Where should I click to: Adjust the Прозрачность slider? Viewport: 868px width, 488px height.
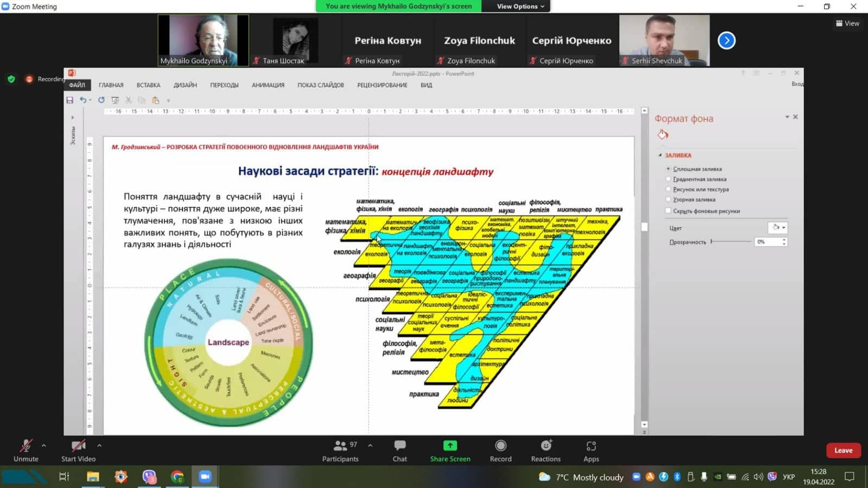pyautogui.click(x=731, y=241)
